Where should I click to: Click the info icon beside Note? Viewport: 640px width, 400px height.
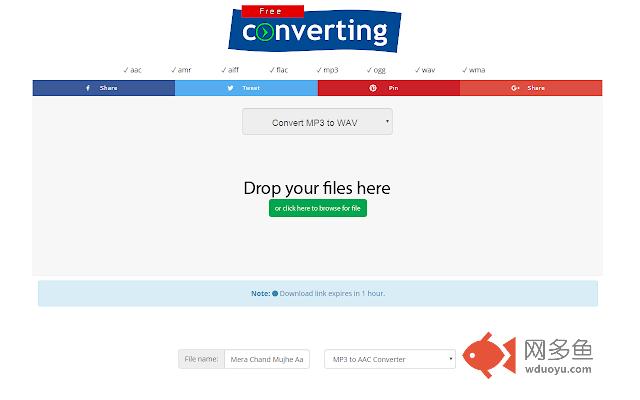click(x=275, y=293)
